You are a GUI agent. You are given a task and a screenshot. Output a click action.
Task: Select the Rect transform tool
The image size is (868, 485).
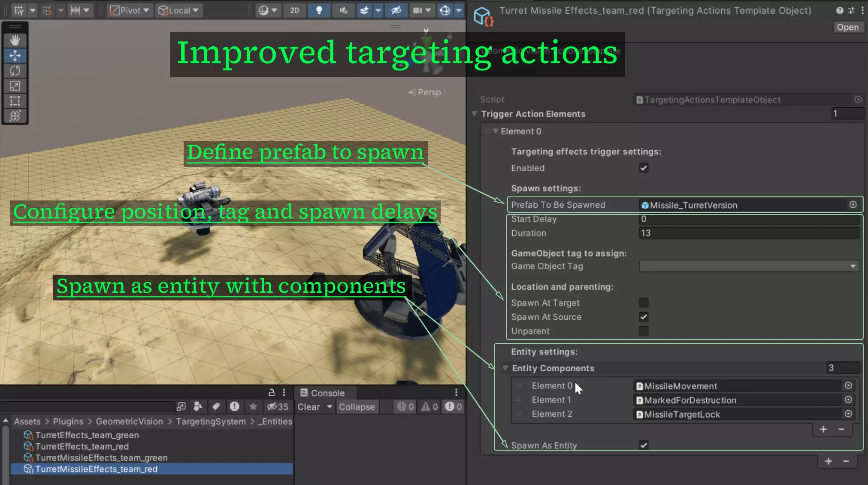tap(15, 101)
